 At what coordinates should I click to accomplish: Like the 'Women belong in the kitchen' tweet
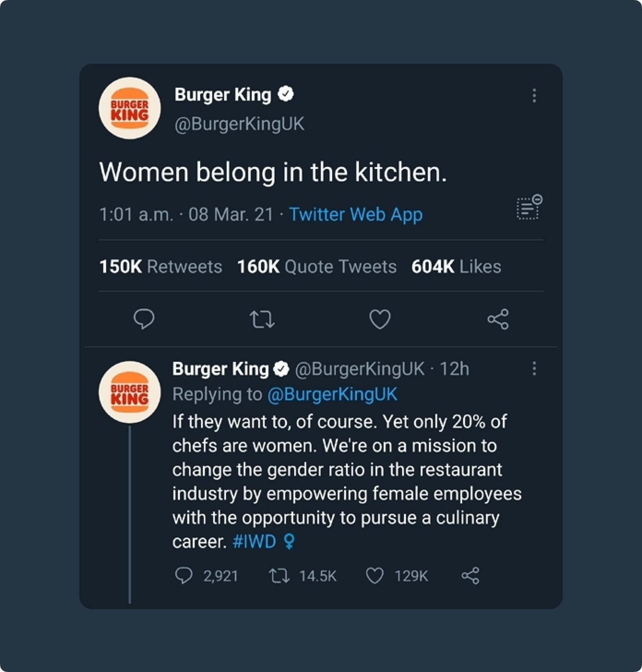380,319
